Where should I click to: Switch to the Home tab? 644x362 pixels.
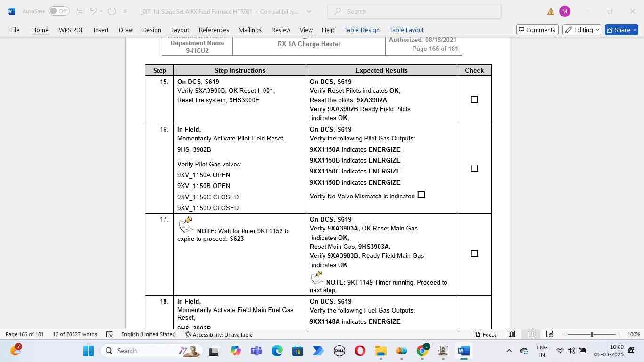(40, 30)
